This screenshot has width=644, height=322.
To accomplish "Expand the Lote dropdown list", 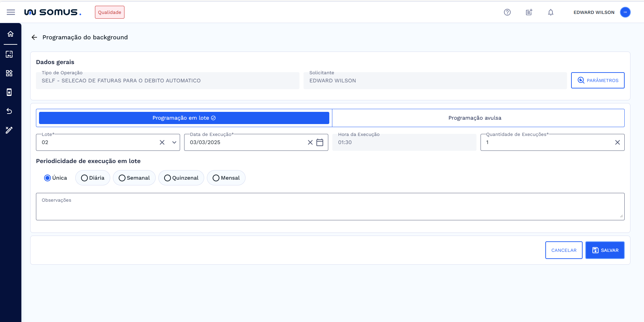I will click(x=174, y=142).
